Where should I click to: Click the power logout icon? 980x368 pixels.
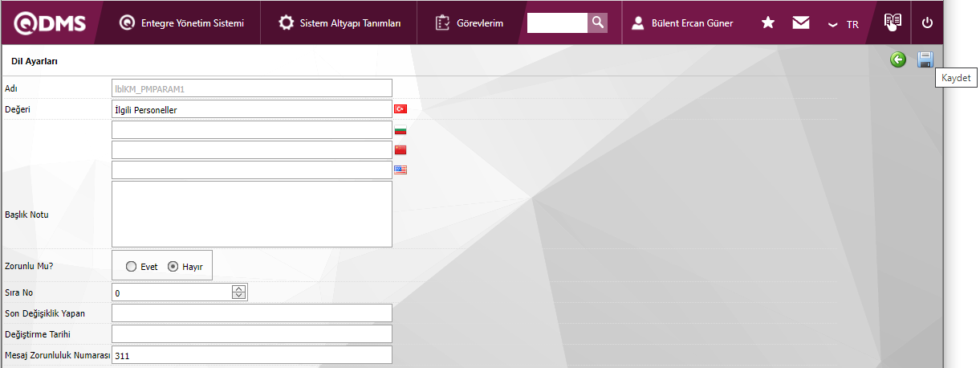coord(928,22)
